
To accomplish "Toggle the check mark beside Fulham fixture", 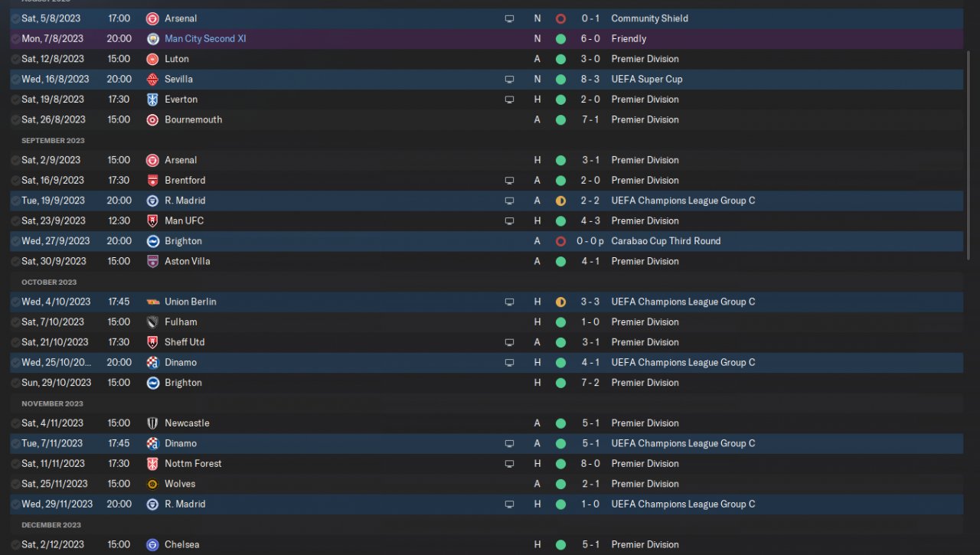I will tap(15, 322).
